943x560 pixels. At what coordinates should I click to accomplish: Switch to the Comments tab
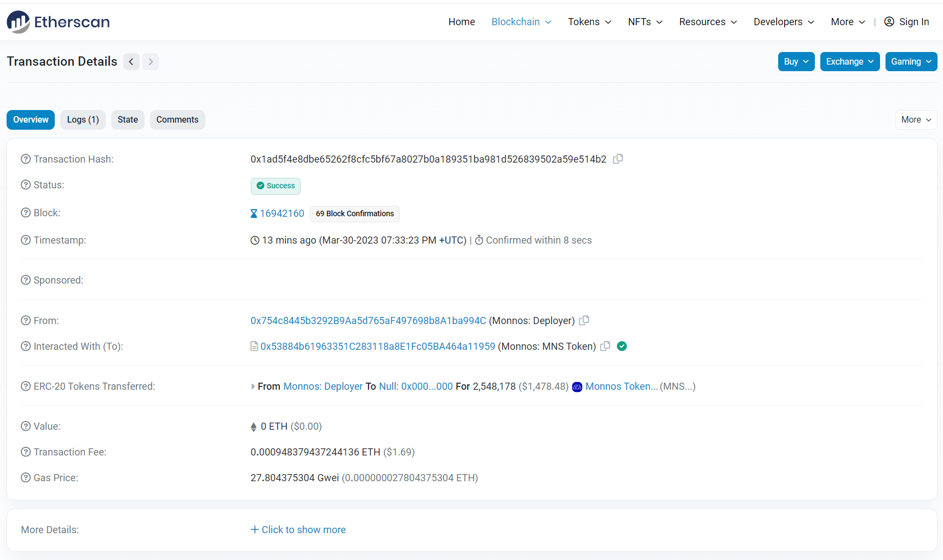point(177,120)
